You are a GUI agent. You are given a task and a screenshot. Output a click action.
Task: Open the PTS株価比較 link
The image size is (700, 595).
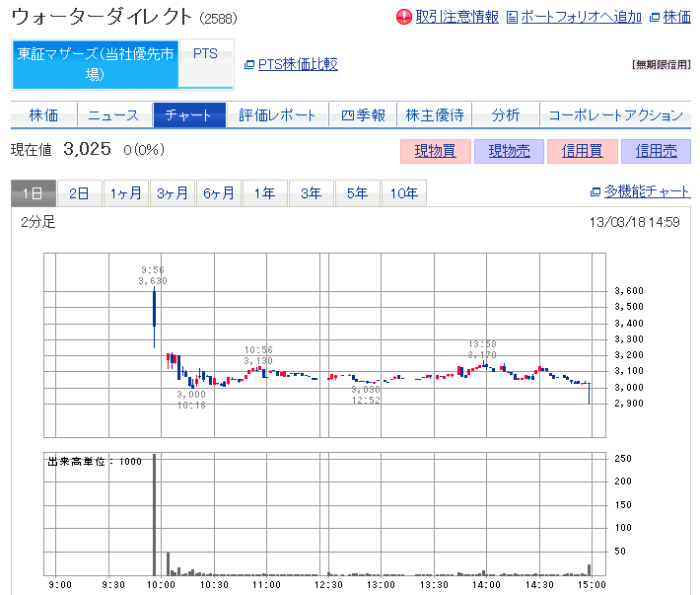point(298,64)
